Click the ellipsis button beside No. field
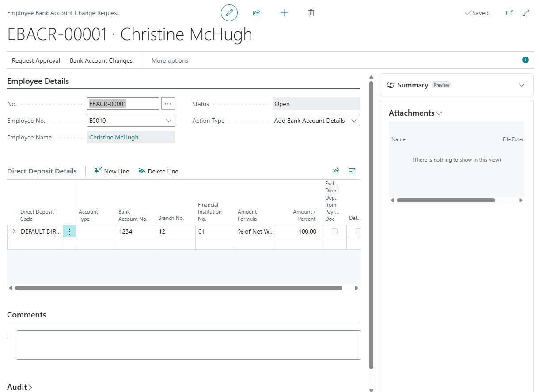 (x=168, y=104)
